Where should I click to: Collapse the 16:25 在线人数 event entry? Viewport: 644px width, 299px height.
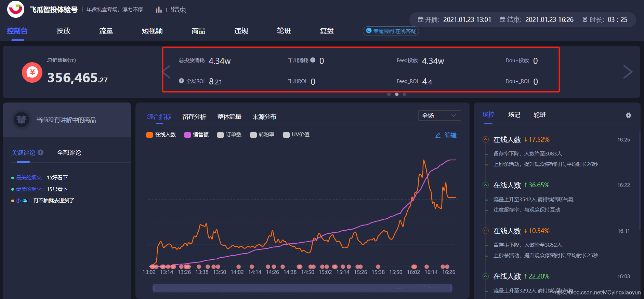click(x=485, y=139)
